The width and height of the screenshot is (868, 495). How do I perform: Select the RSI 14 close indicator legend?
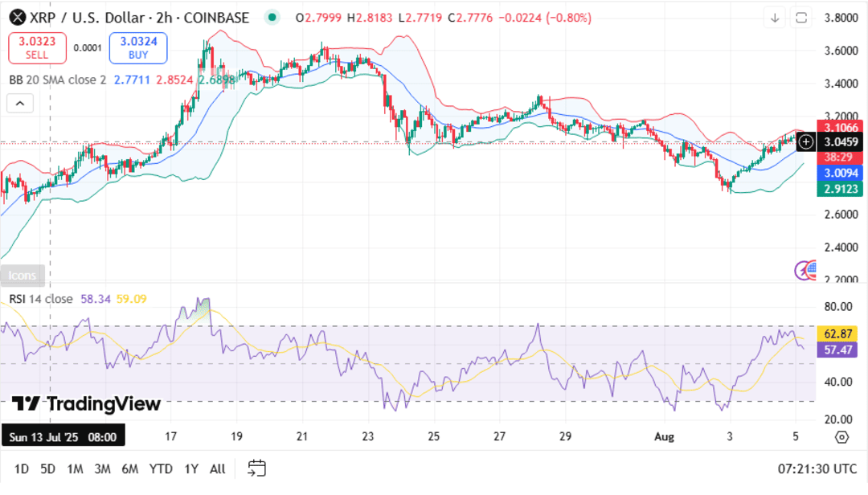click(41, 299)
